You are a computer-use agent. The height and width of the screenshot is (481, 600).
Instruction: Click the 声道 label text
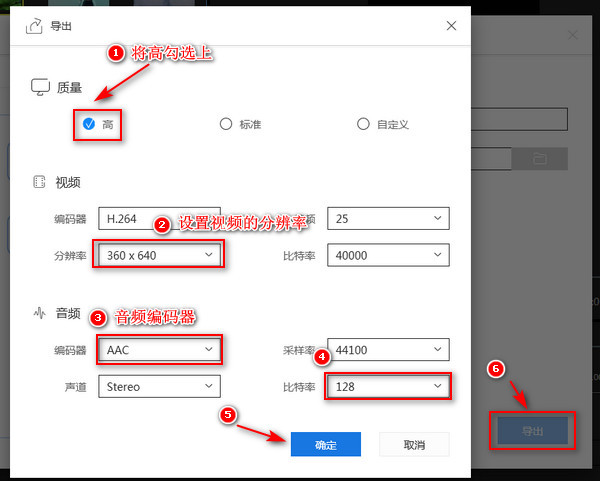click(76, 387)
